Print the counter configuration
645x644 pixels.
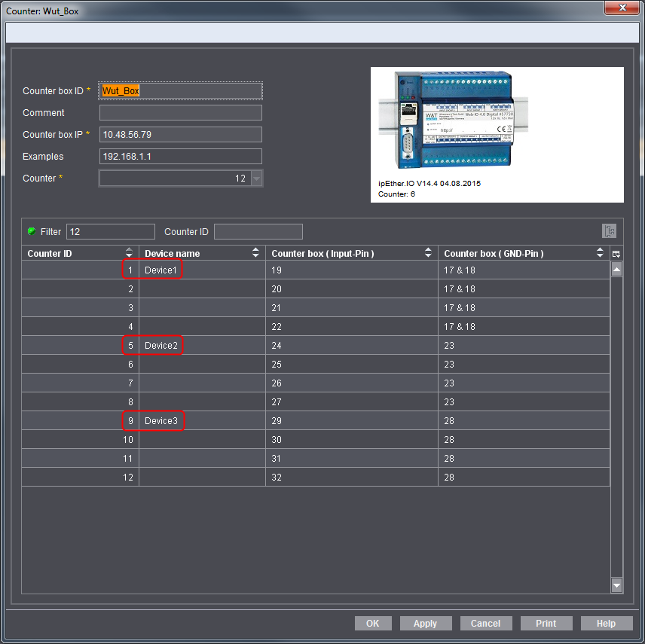pos(546,623)
